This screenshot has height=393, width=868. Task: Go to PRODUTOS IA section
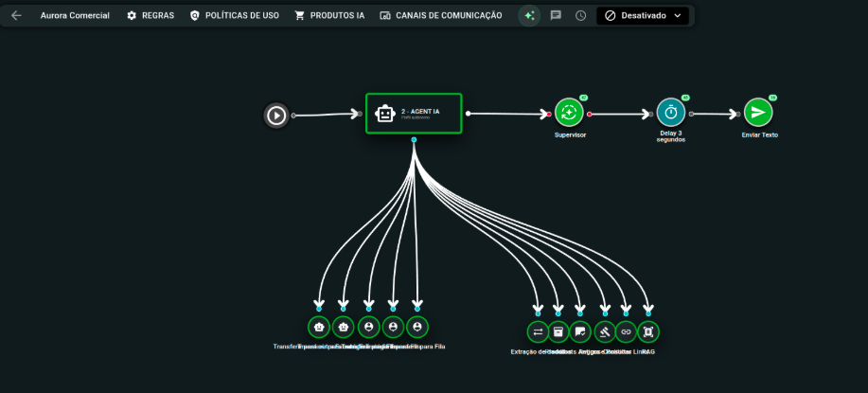329,16
